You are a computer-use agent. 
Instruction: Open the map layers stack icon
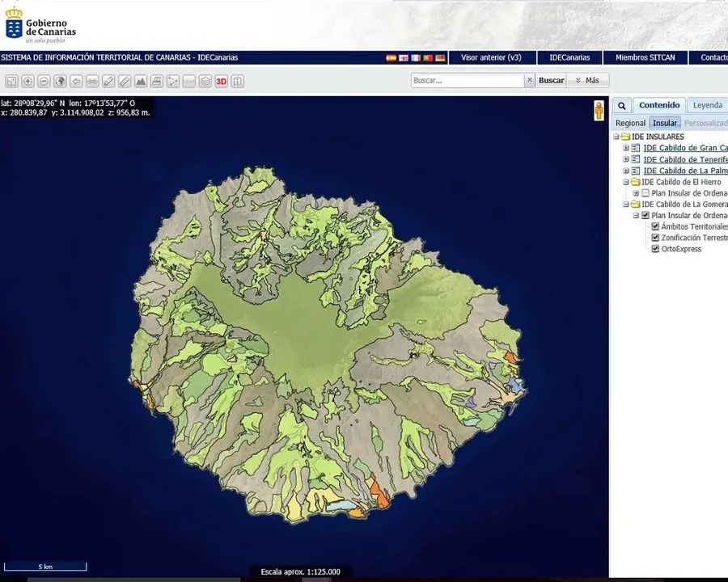tap(205, 81)
